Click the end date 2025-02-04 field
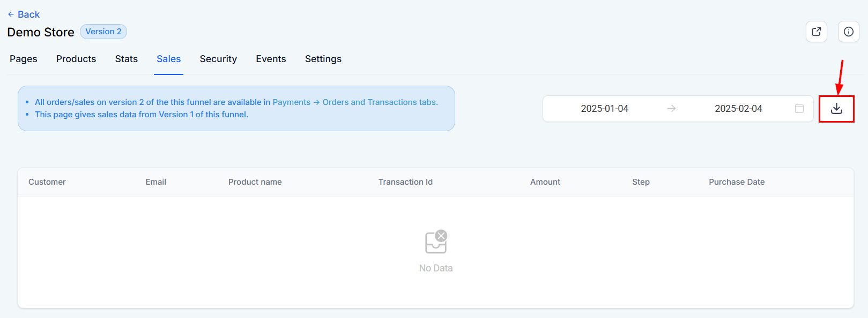Image resolution: width=868 pixels, height=318 pixels. (738, 109)
